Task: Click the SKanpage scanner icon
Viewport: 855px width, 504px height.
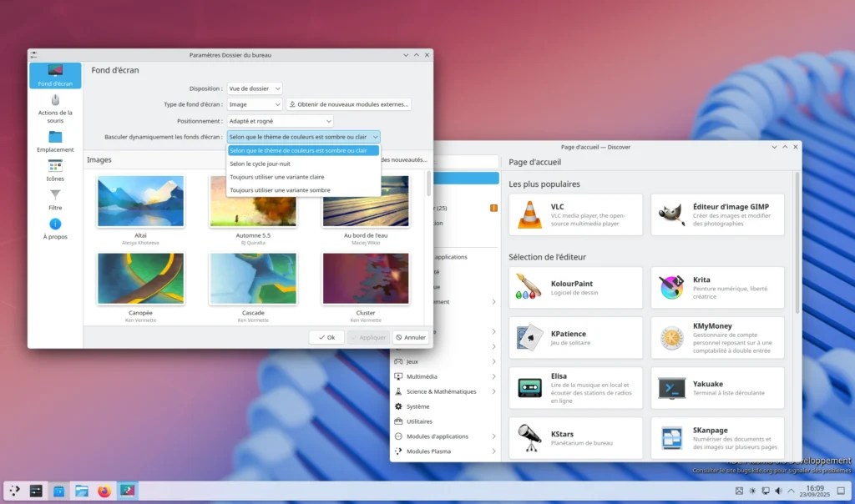Action: (x=671, y=438)
